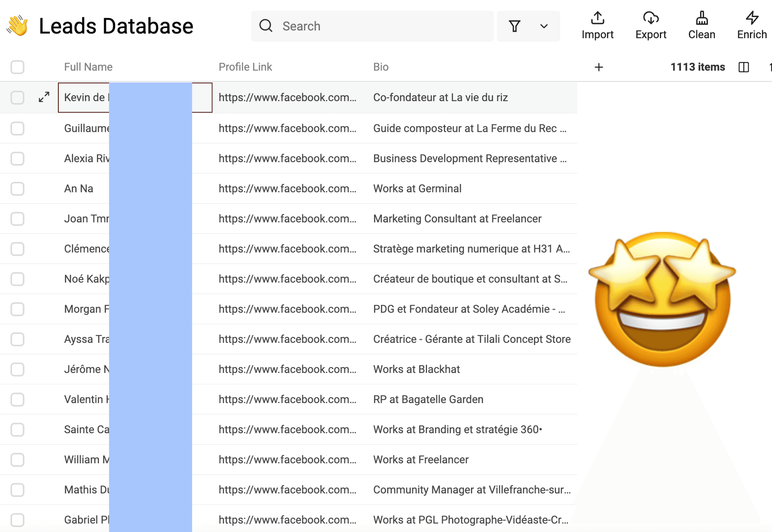772x532 pixels.
Task: Toggle the column layout panel icon
Action: (744, 67)
